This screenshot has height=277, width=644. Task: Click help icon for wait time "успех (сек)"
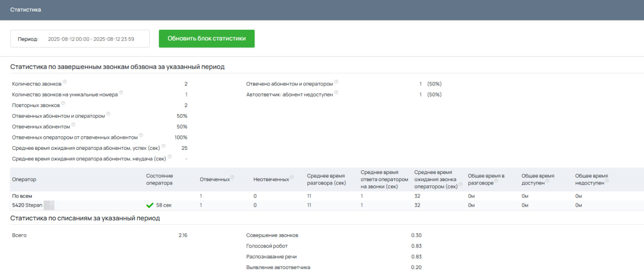[164, 146]
